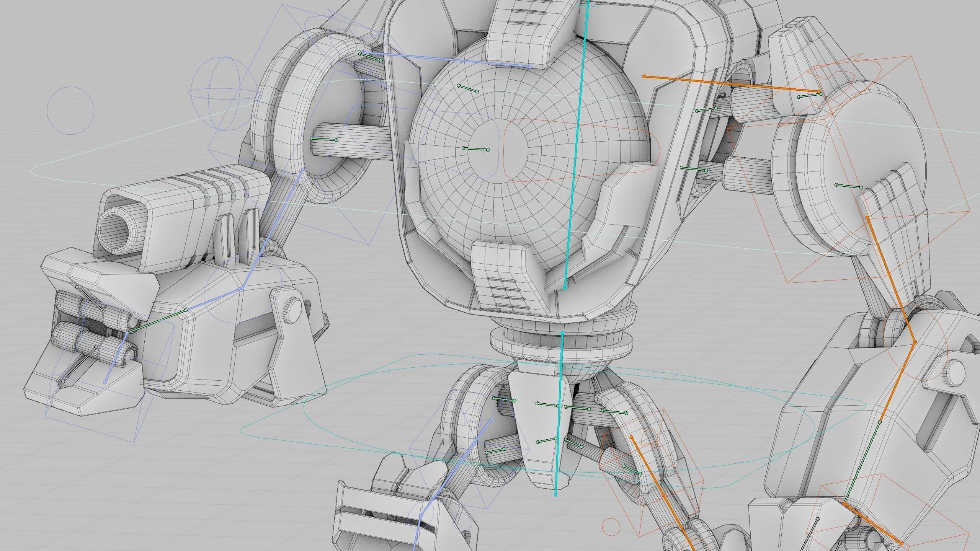
Task: Select the small orange circle control near bottom
Action: pos(611,527)
